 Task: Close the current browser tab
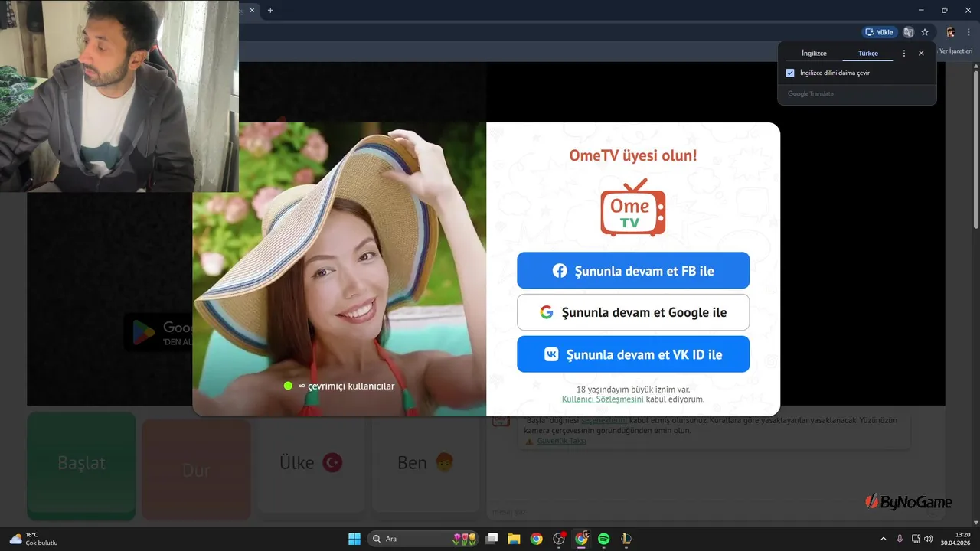252,10
